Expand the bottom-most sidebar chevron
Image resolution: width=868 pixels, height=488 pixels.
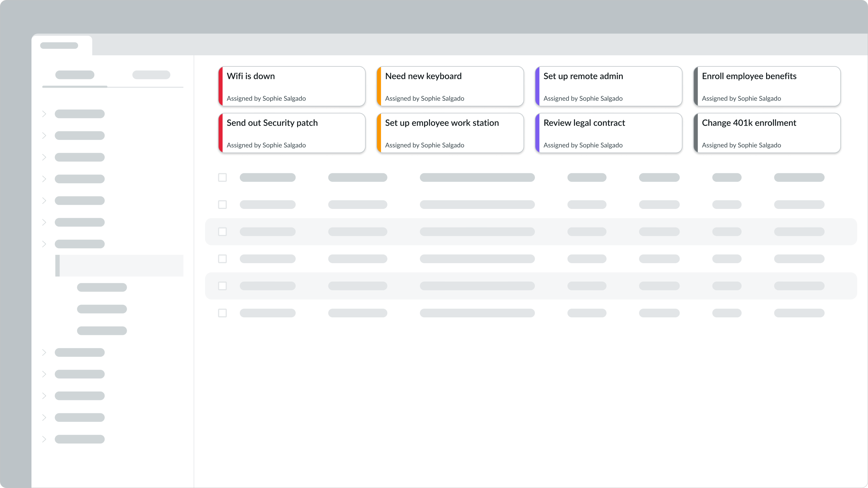coord(44,439)
